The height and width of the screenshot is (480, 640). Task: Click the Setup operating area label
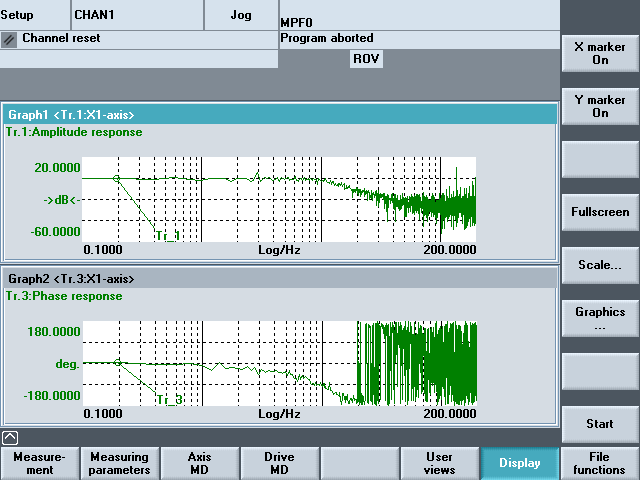tap(17, 15)
